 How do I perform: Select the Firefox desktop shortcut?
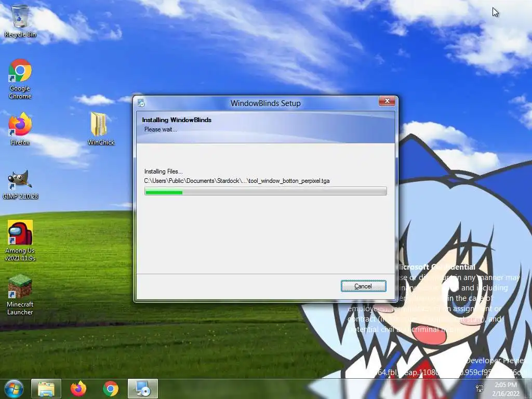pos(20,129)
